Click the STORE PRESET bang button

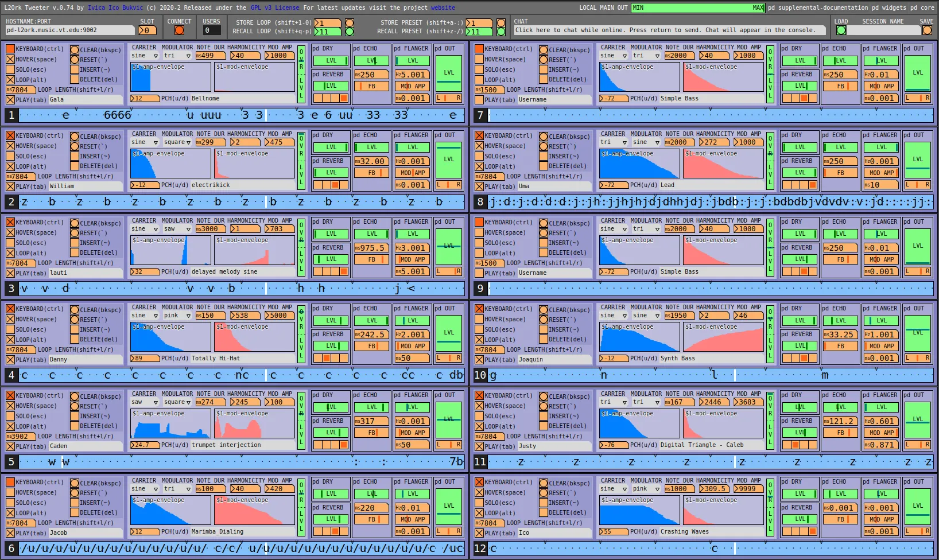tap(501, 23)
